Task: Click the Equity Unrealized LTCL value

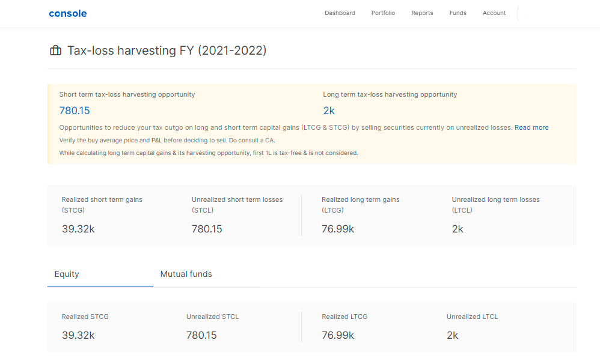Action: [452, 335]
